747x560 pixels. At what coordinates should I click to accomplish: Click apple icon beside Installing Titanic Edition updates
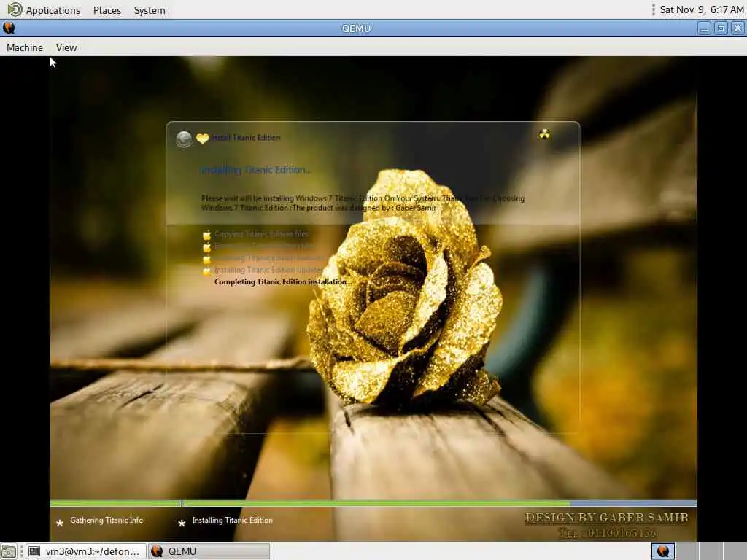coord(206,271)
